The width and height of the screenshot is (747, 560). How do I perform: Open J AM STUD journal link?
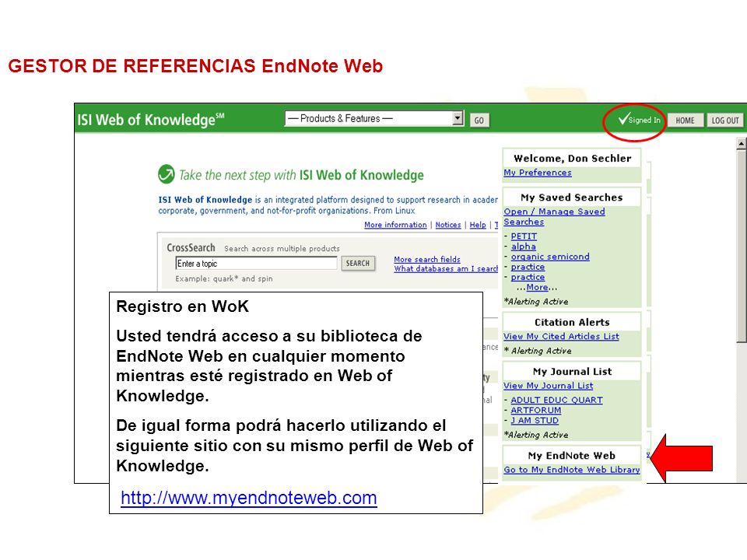535,421
